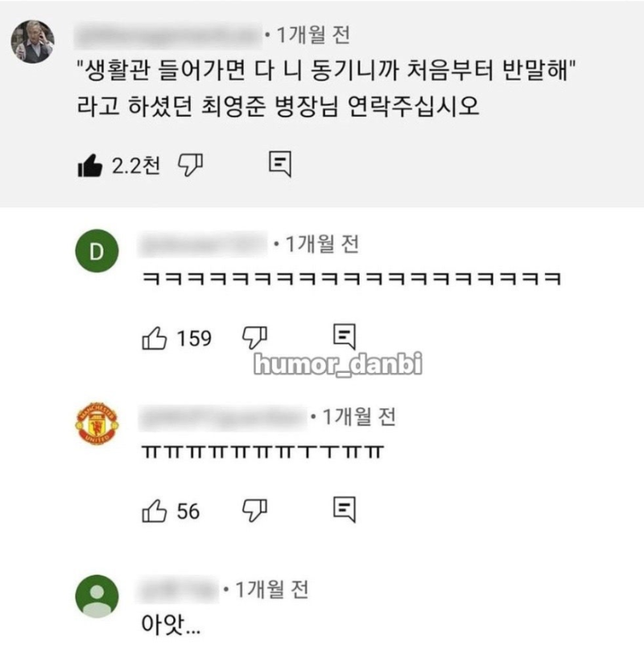Like the ㅋㅋㅋ reply with 159 likes
The height and width of the screenshot is (646, 644).
pyautogui.click(x=154, y=338)
